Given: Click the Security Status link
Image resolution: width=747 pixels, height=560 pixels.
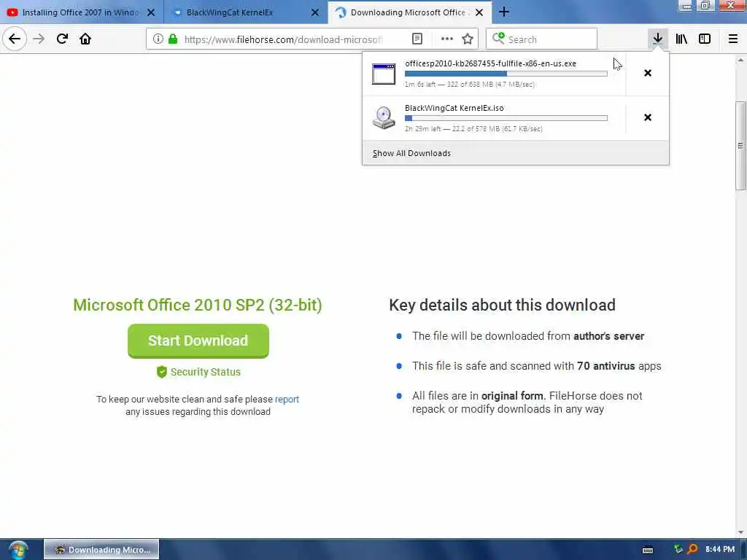Looking at the screenshot, I should [x=205, y=372].
